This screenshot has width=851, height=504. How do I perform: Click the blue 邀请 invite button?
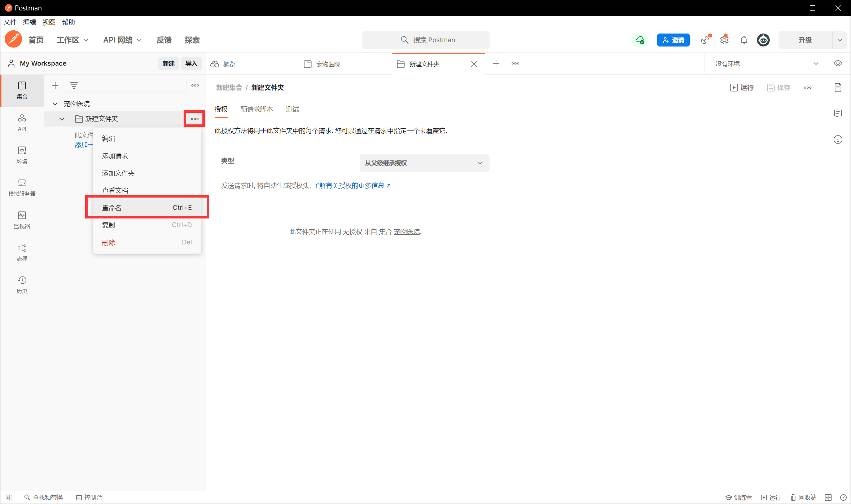tap(673, 40)
